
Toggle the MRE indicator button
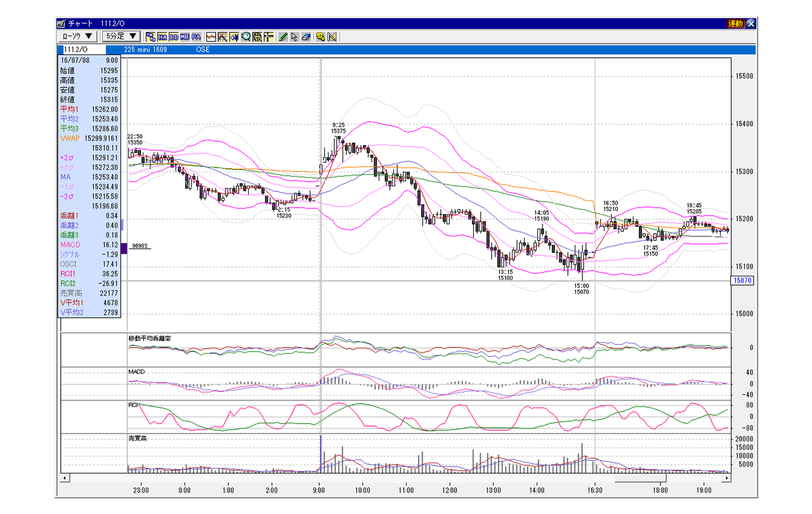coord(185,37)
